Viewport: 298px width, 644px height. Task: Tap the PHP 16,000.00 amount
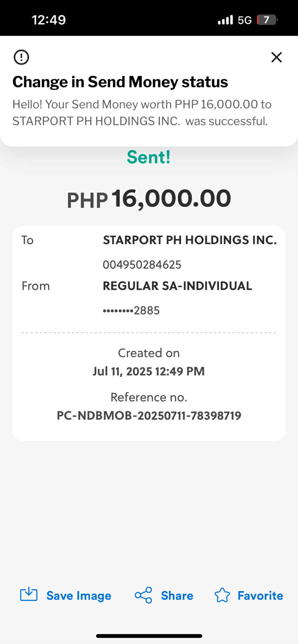point(149,199)
